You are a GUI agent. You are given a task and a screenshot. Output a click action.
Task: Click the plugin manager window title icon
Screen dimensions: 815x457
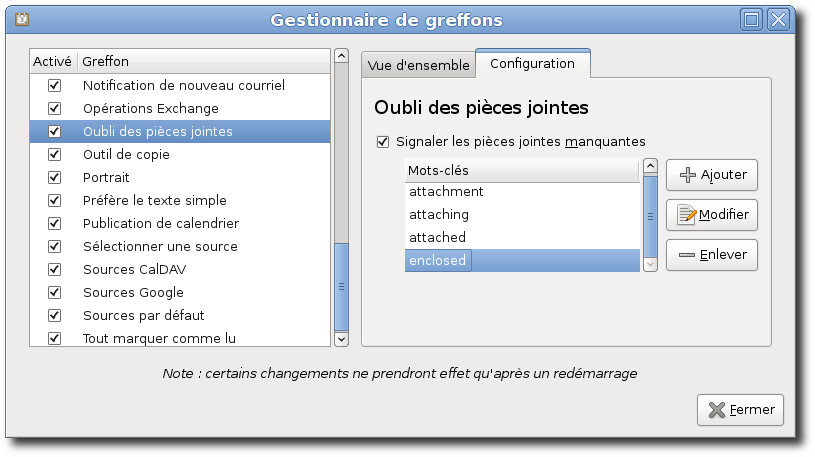21,19
